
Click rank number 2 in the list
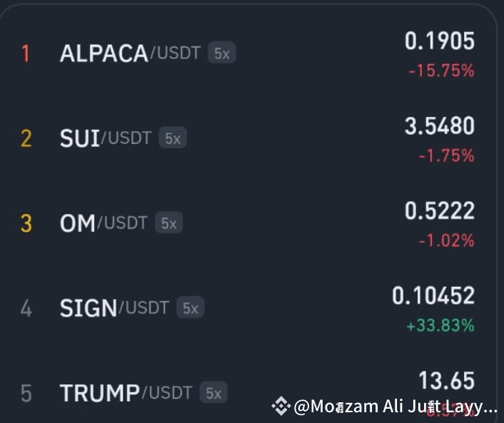pos(26,138)
